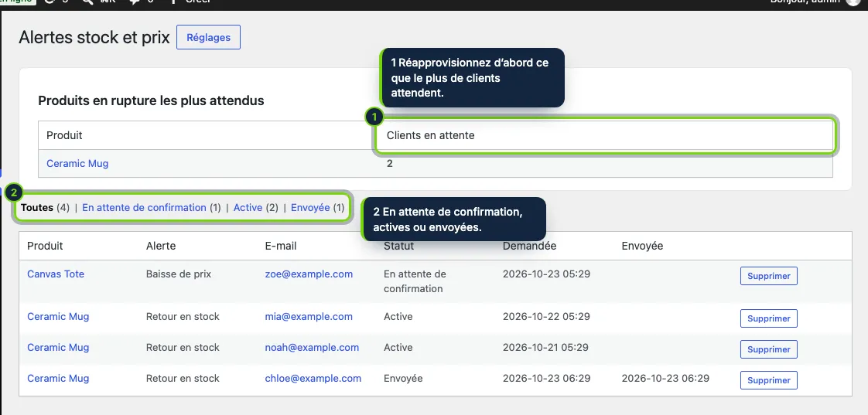
Task: Click Retour en stock in chloe@example.com row
Action: pos(183,379)
